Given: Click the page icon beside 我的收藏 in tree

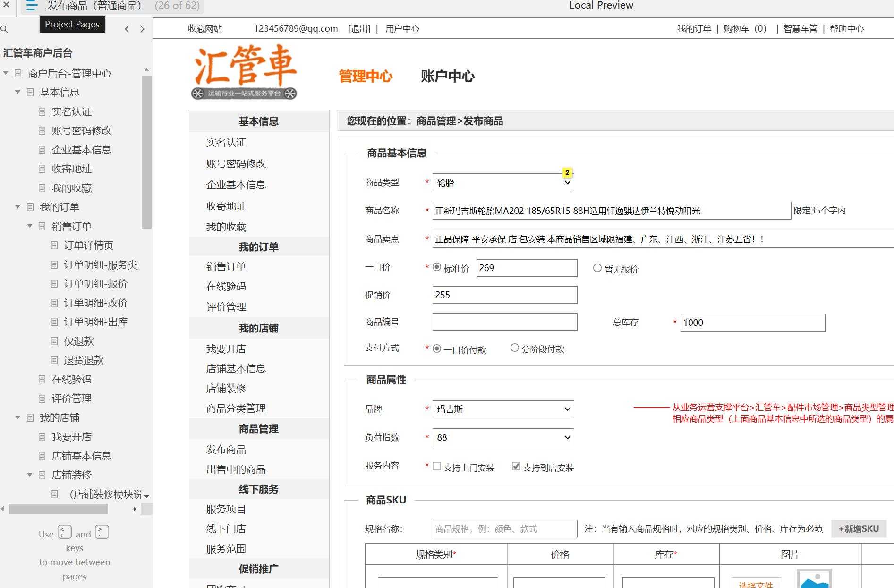Looking at the screenshot, I should [42, 188].
